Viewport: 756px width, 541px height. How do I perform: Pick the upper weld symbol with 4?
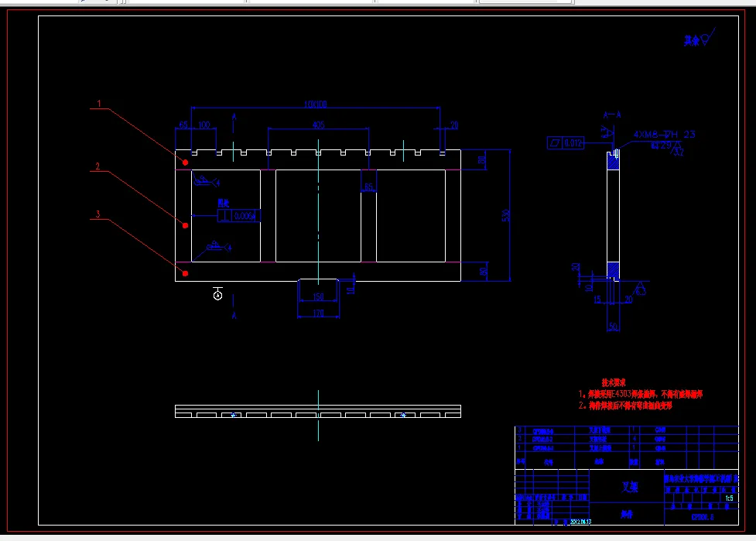coord(207,182)
